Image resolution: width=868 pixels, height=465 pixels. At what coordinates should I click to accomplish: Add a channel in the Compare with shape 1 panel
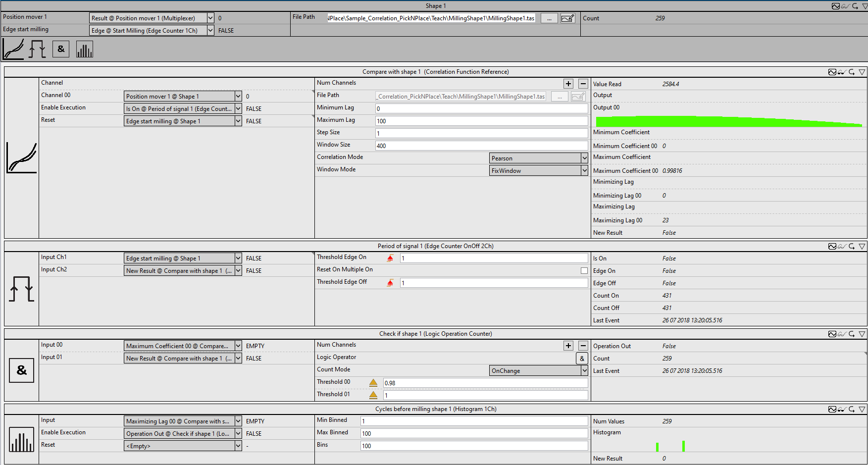coord(568,84)
